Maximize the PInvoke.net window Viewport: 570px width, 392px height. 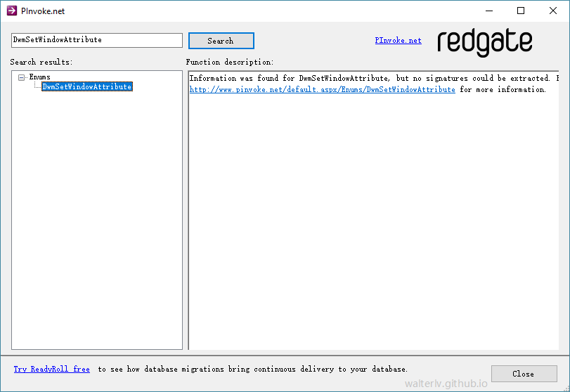click(x=521, y=11)
